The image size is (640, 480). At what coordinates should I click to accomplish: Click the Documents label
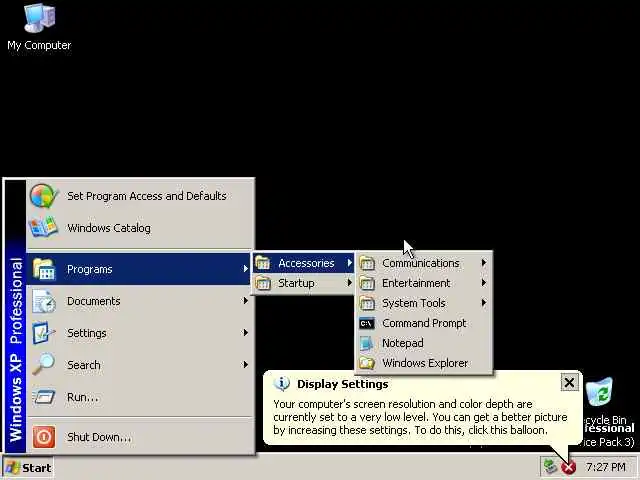(x=93, y=301)
